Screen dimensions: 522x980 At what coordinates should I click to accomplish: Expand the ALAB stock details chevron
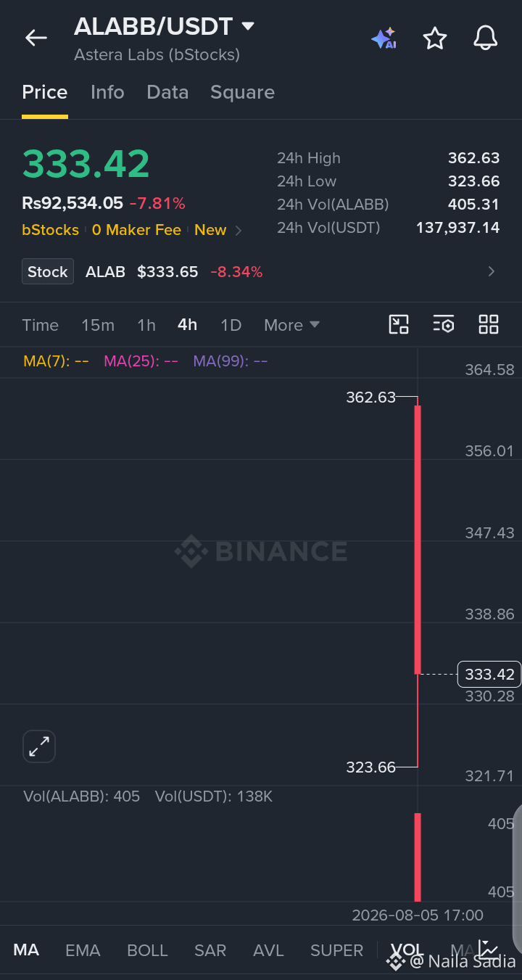tap(492, 271)
